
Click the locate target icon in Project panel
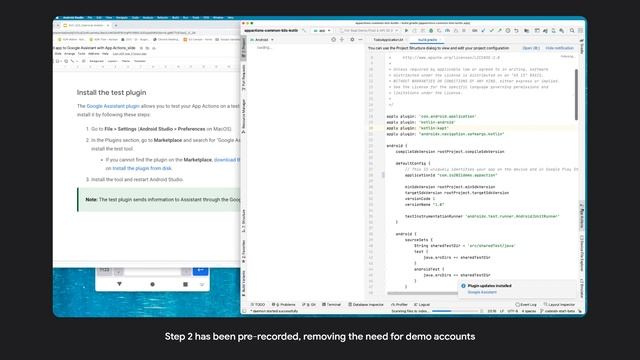coord(333,40)
